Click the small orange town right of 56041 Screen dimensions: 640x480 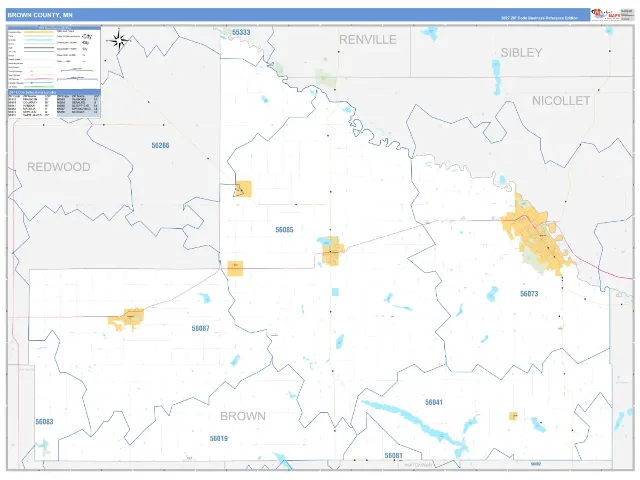(513, 416)
